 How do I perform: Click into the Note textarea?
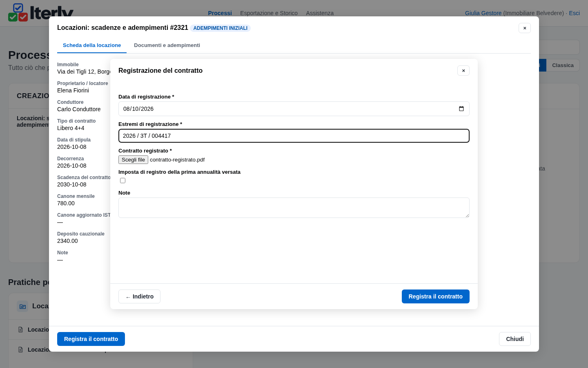[294, 208]
